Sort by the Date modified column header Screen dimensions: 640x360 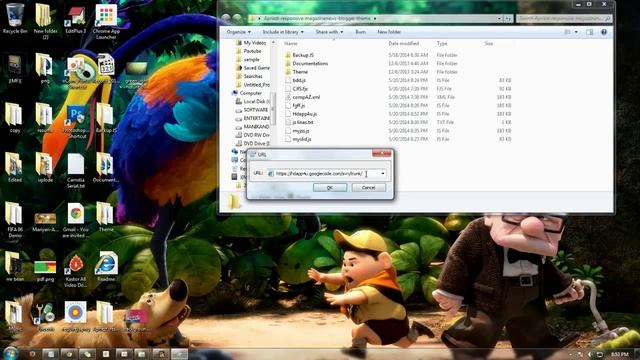(404, 43)
